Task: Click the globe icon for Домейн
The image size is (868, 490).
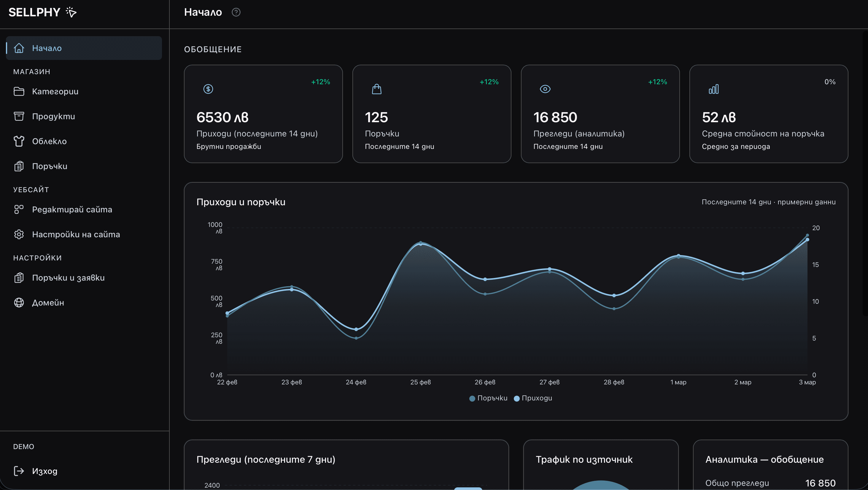Action: (x=19, y=303)
